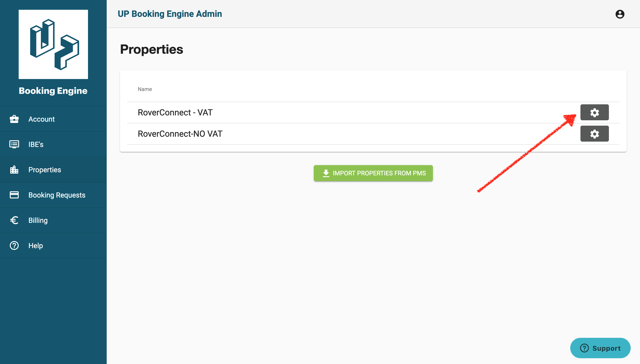
Task: Select the RoverConnect - VAT property name
Action: (175, 113)
